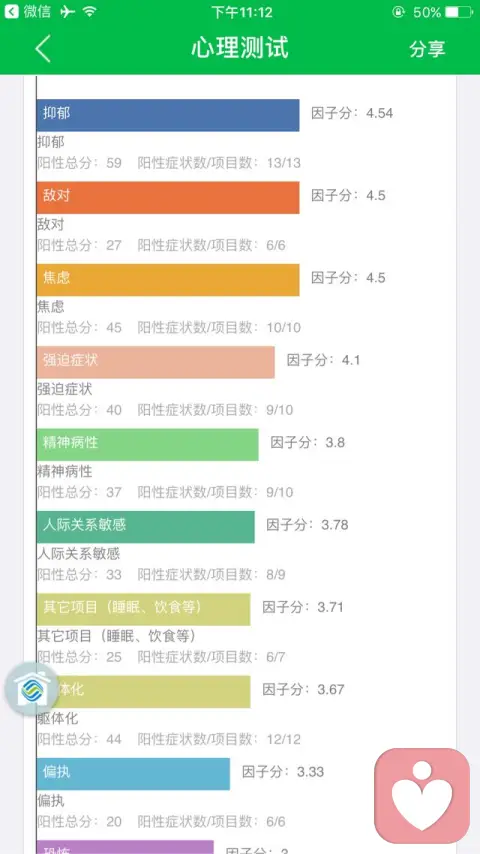Tap the battery indicator in status bar
This screenshot has width=480, height=854.
[x=459, y=11]
